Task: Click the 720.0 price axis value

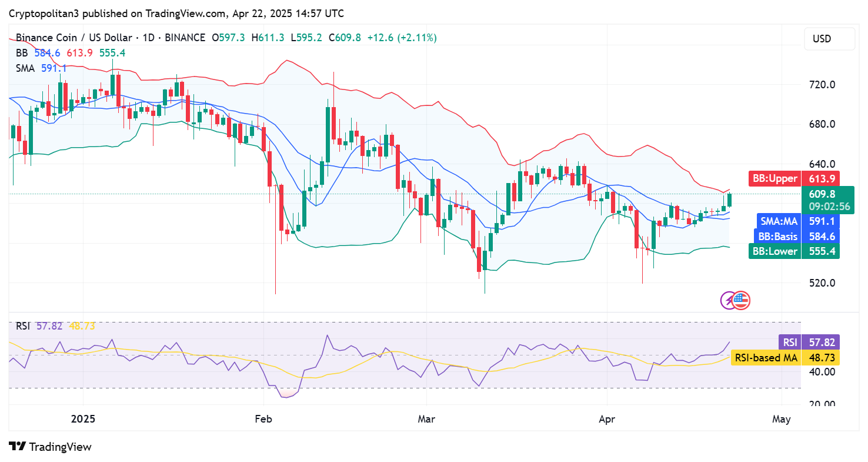Action: click(822, 85)
